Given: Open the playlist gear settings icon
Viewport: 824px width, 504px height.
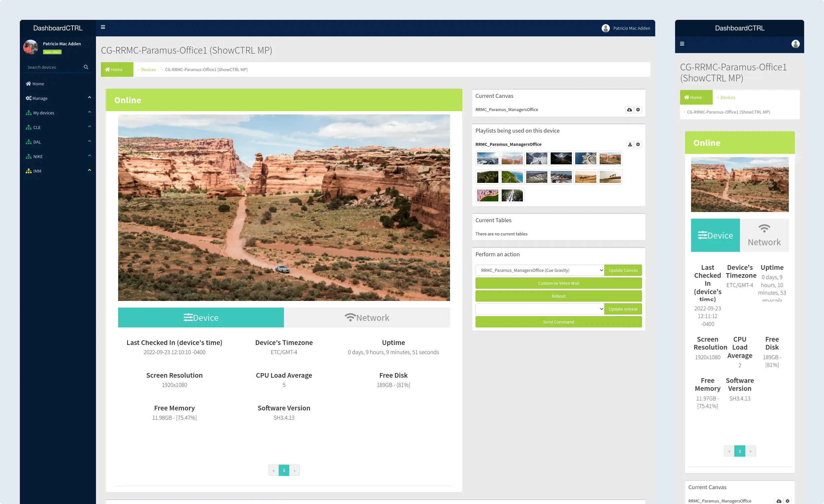Looking at the screenshot, I should [x=638, y=145].
